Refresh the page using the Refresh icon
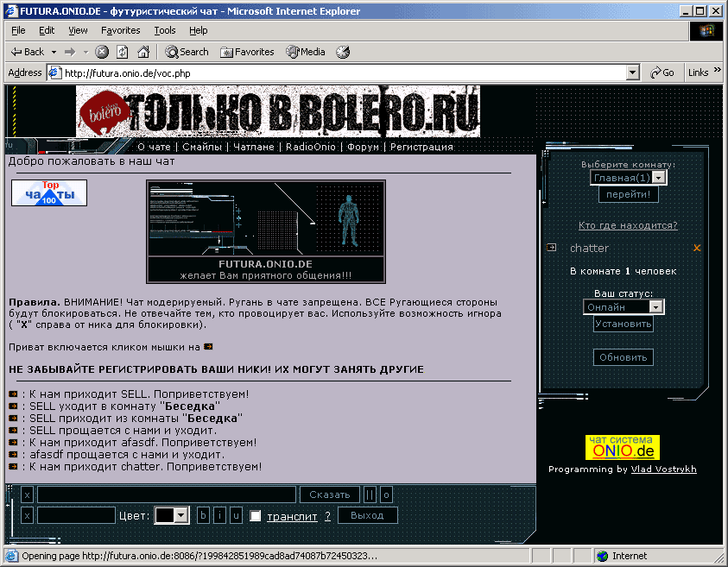The height and width of the screenshot is (567, 728). tap(122, 52)
